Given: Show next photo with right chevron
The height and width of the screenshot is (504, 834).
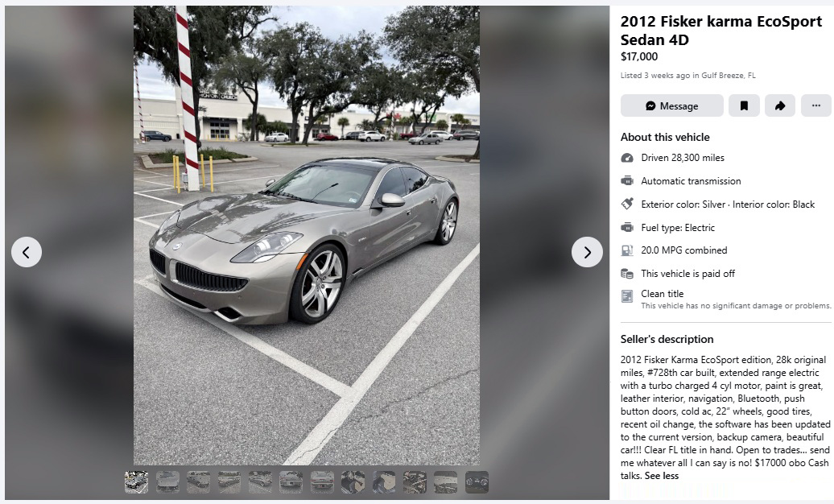Looking at the screenshot, I should pyautogui.click(x=587, y=252).
